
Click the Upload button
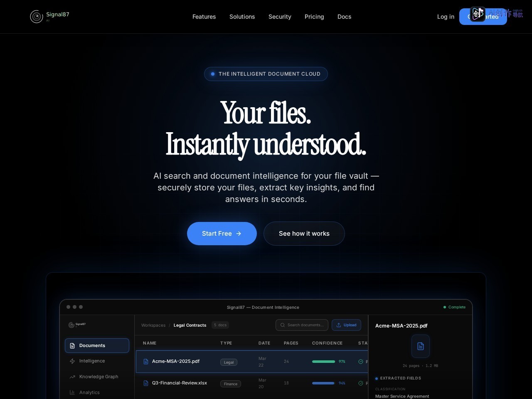click(x=346, y=325)
